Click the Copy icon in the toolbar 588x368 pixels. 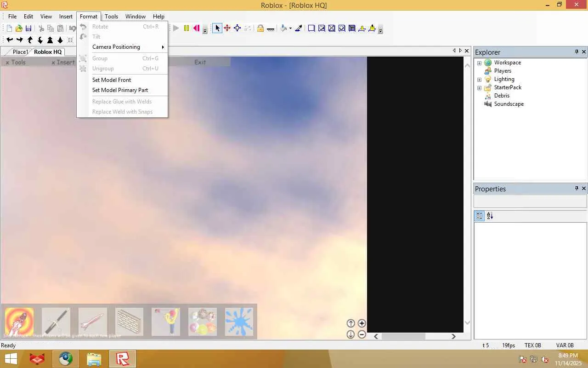pyautogui.click(x=51, y=29)
